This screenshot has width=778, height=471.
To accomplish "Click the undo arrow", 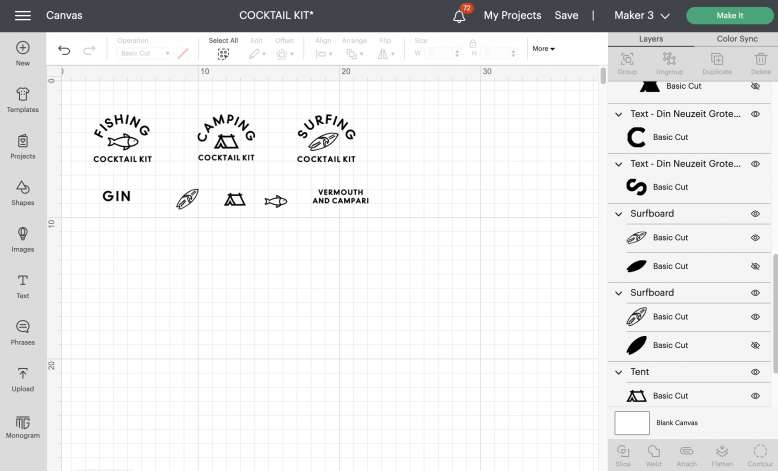I will [64, 50].
